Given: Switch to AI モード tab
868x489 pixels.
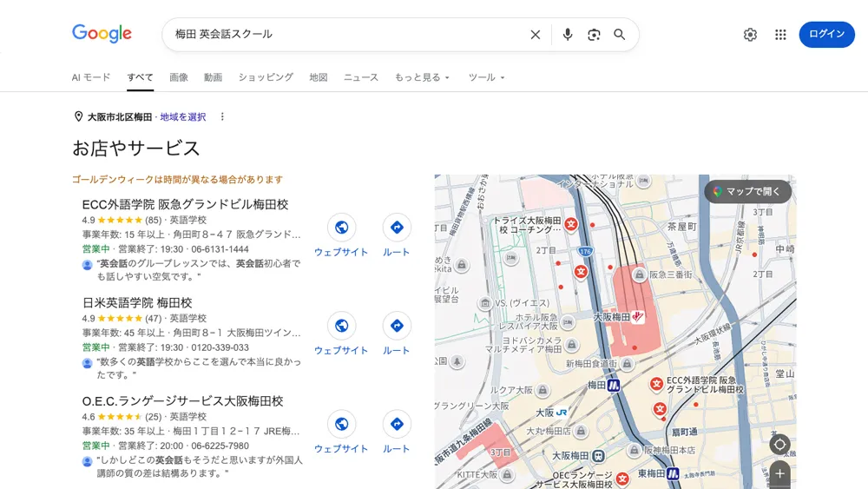Looking at the screenshot, I should (91, 77).
